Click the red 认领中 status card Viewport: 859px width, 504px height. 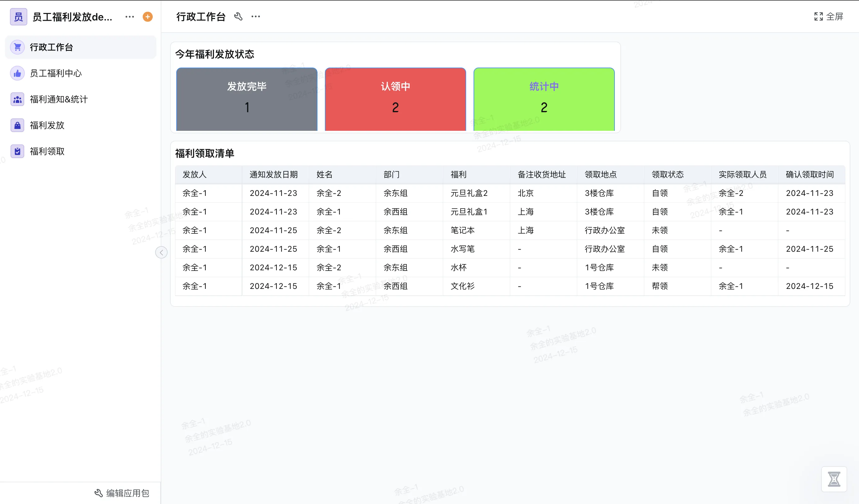[395, 99]
